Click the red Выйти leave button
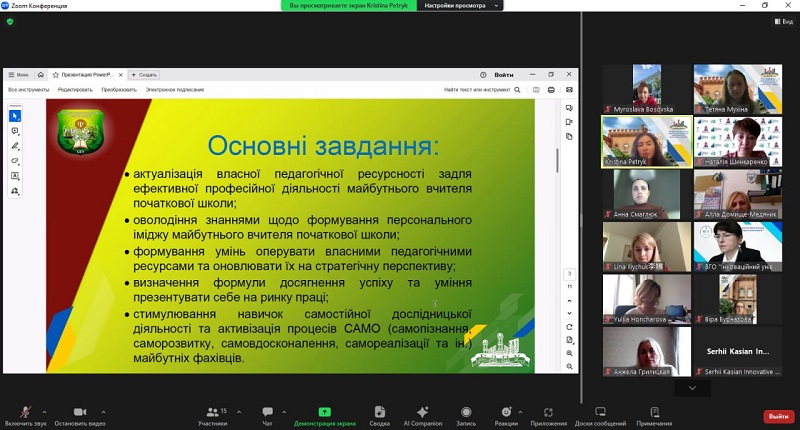 click(x=776, y=416)
